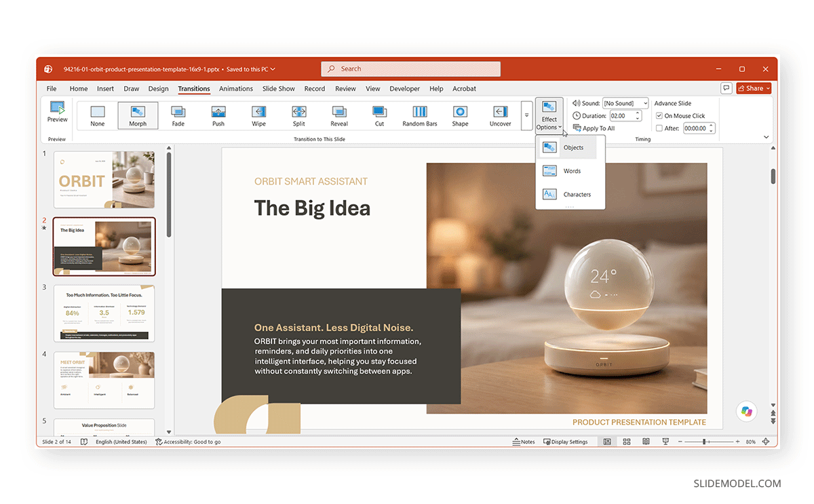Open the Saved to this PC dropdown
The image size is (814, 504).
coord(251,69)
